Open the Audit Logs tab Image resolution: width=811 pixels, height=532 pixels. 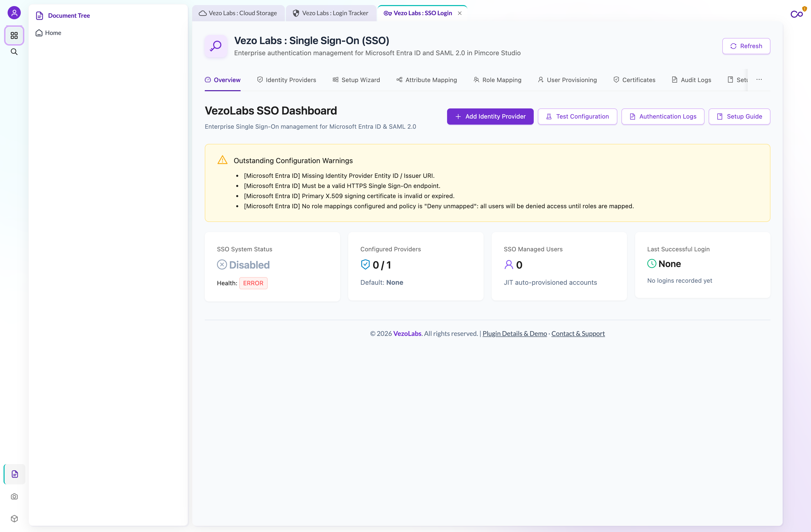(691, 80)
